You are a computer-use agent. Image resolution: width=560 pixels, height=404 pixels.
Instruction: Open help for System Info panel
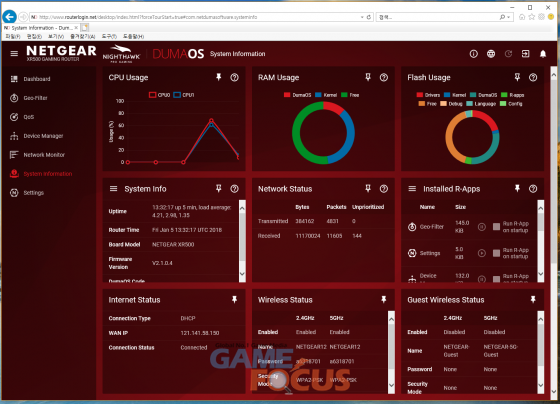[x=234, y=189]
